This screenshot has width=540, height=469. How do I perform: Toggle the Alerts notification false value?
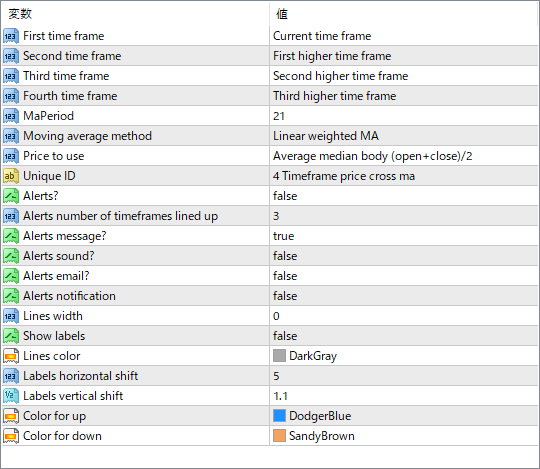(x=404, y=296)
